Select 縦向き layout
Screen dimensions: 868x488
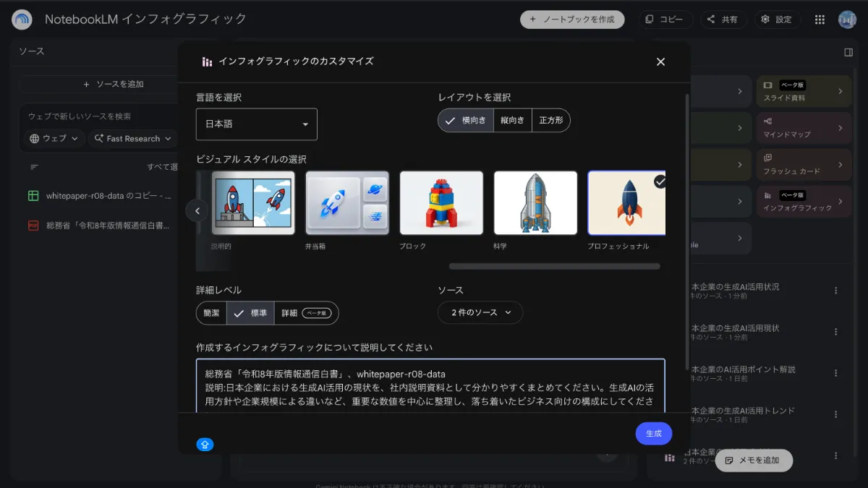click(x=513, y=120)
